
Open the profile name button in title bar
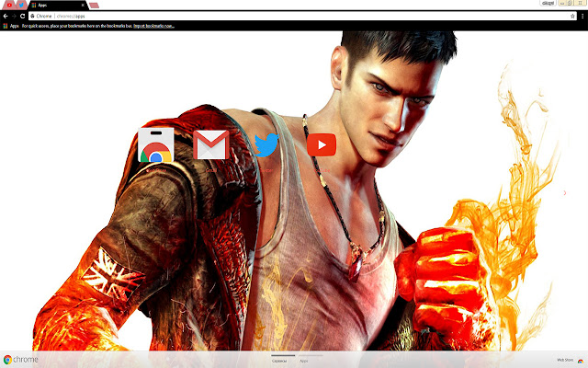coord(548,3)
